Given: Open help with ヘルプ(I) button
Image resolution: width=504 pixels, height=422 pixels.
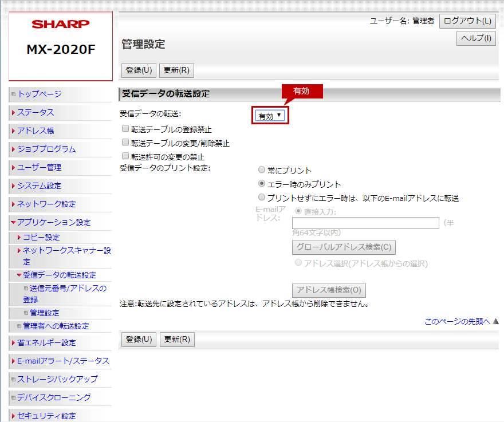Looking at the screenshot, I should pyautogui.click(x=476, y=38).
